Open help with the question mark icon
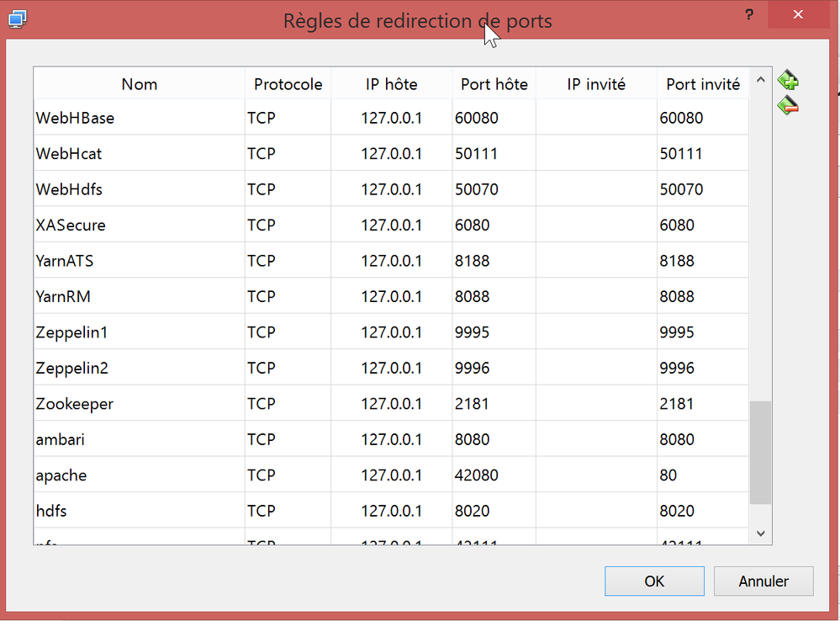The image size is (840, 621). 748,14
